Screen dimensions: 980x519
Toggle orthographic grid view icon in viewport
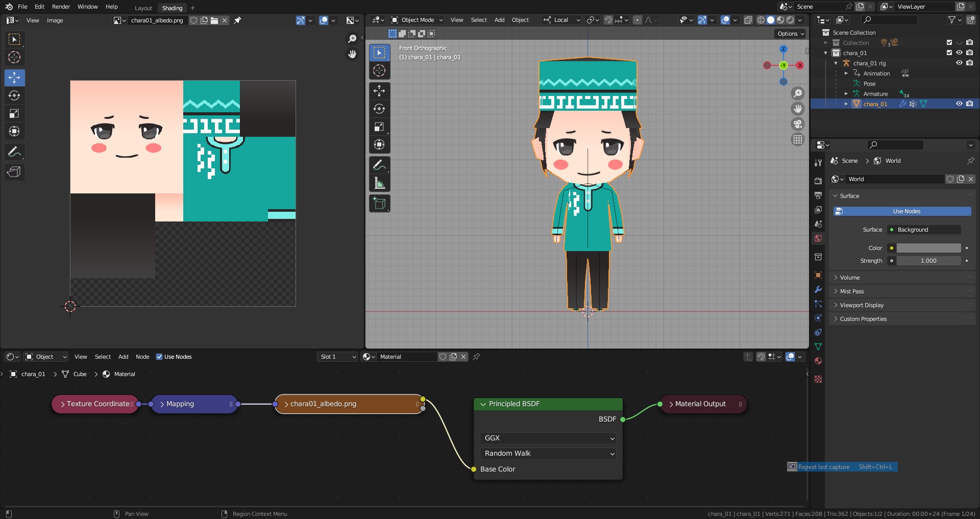point(797,139)
